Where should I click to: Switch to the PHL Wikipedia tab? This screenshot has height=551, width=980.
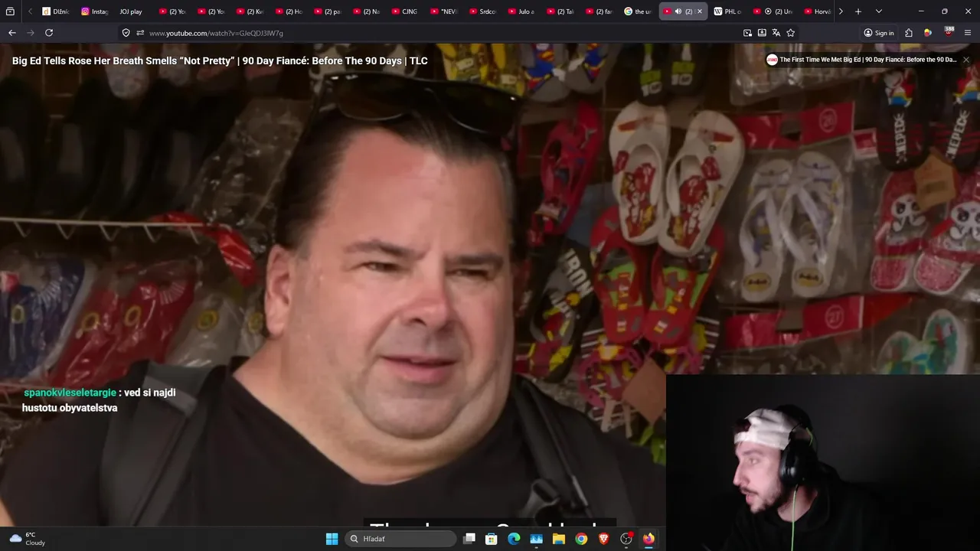click(727, 11)
